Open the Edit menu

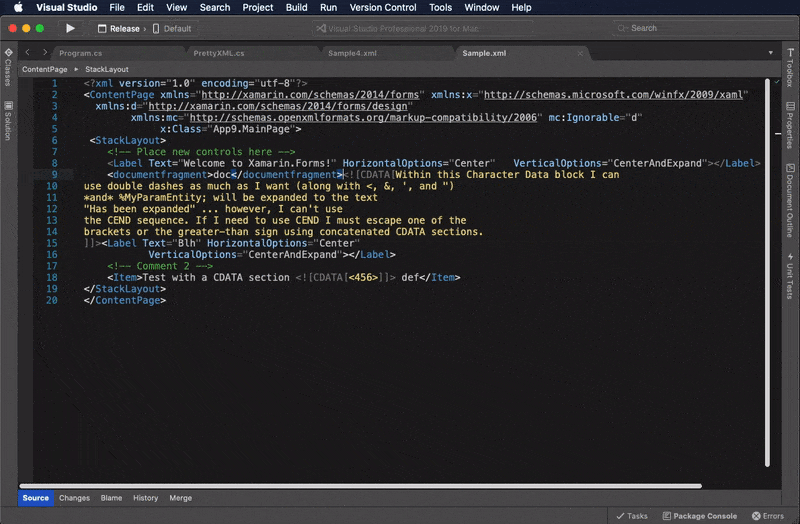(x=145, y=7)
